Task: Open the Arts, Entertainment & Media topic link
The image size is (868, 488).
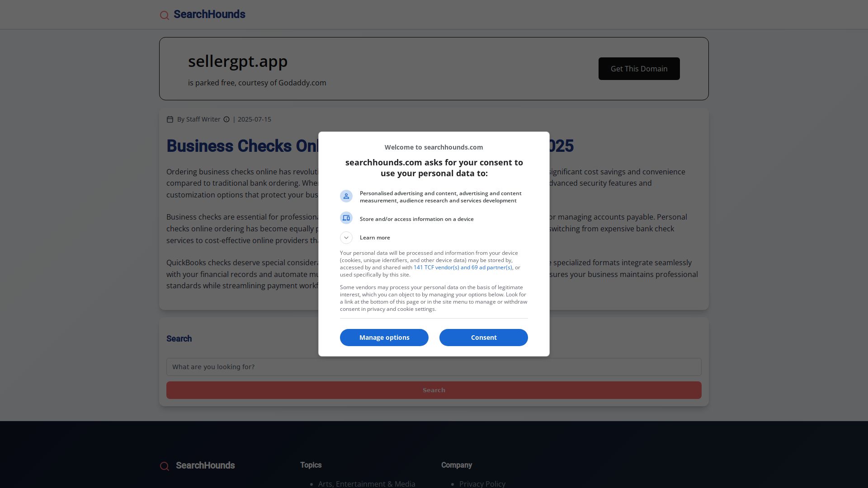Action: tap(367, 483)
